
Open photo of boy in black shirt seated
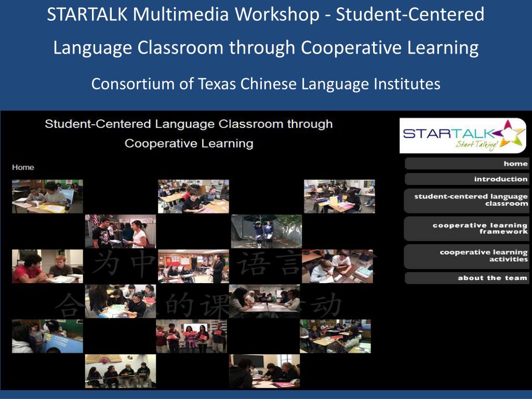(193, 196)
